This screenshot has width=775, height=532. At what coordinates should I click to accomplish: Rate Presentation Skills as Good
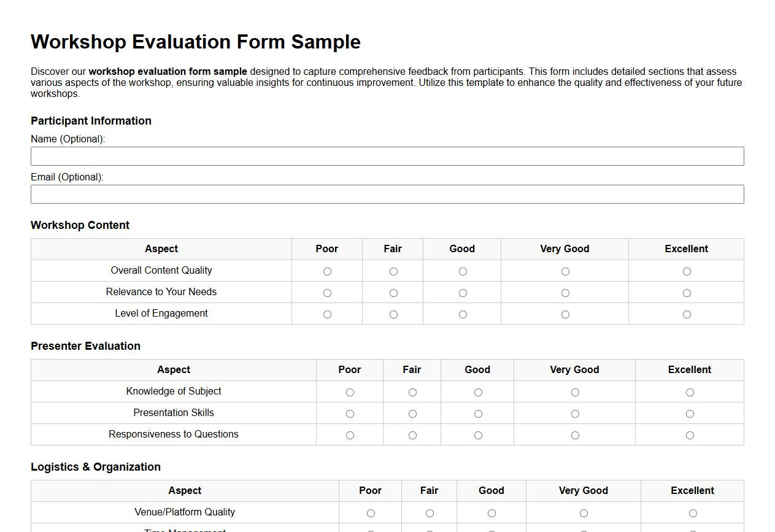point(477,413)
